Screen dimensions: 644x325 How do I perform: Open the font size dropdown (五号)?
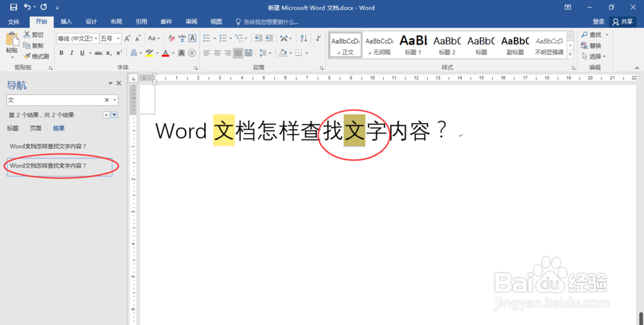tap(118, 38)
